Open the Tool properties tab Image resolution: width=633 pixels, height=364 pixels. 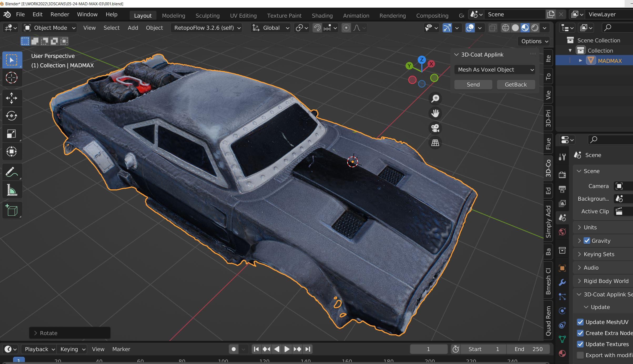(x=562, y=157)
